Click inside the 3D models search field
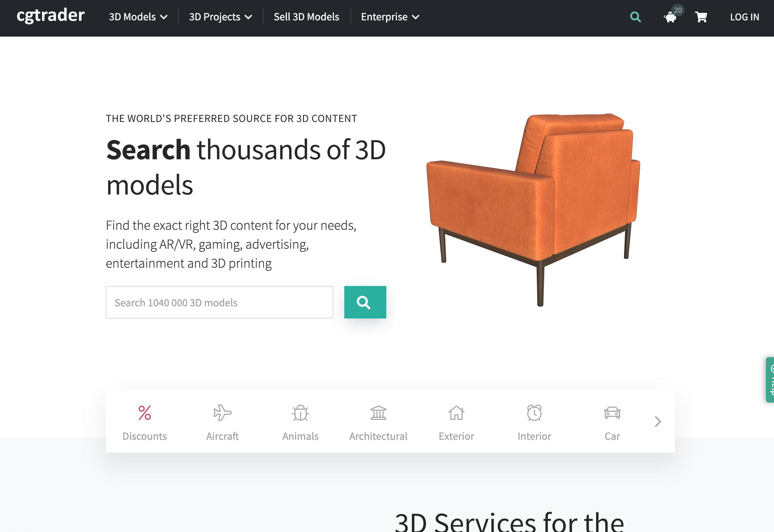The width and height of the screenshot is (774, 532). click(x=220, y=302)
